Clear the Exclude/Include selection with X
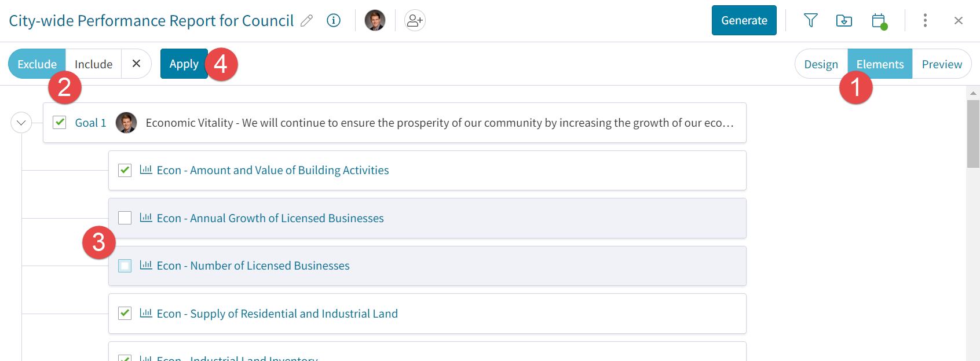The height and width of the screenshot is (361, 980). (x=136, y=64)
